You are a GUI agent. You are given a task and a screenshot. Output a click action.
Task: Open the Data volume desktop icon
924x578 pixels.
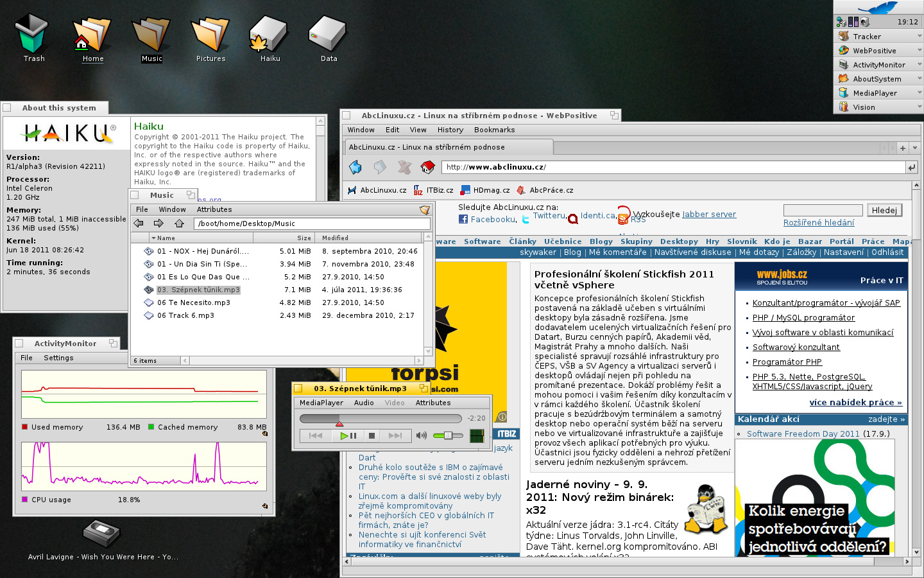click(328, 33)
